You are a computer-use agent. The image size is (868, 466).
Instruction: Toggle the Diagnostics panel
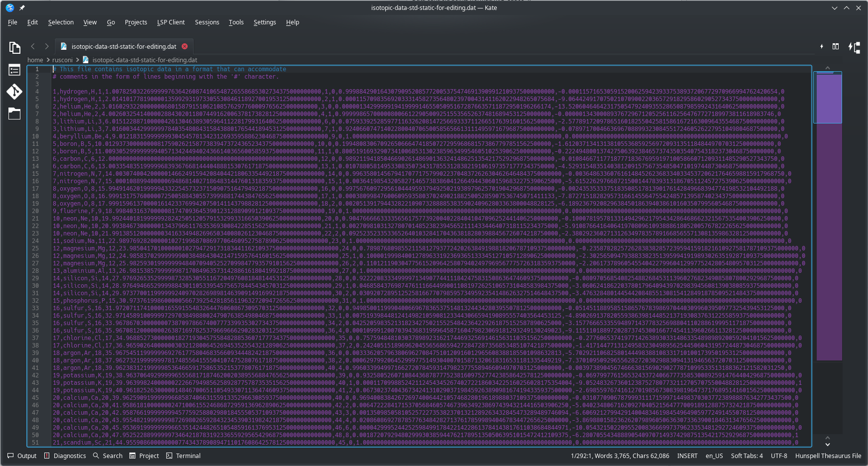point(65,456)
